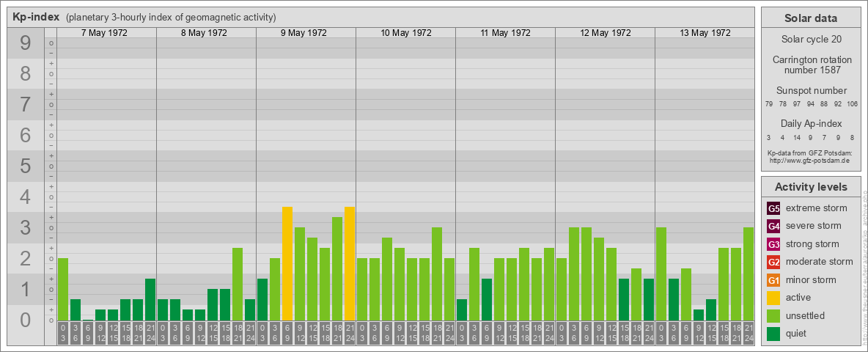The height and width of the screenshot is (352, 868).
Task: Click the 10 May 18-21h bar
Action: point(437,274)
